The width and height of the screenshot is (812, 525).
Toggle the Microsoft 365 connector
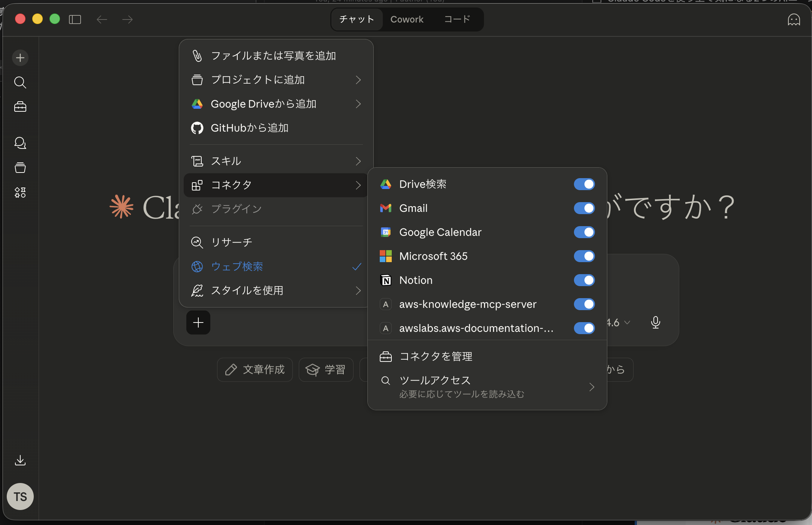click(x=584, y=256)
